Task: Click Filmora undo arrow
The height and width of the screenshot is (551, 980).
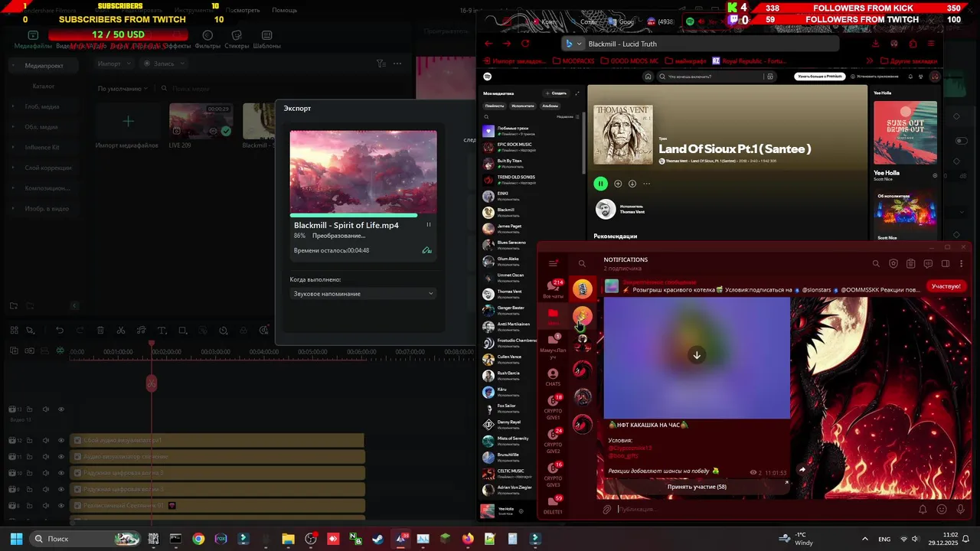Action: (60, 331)
